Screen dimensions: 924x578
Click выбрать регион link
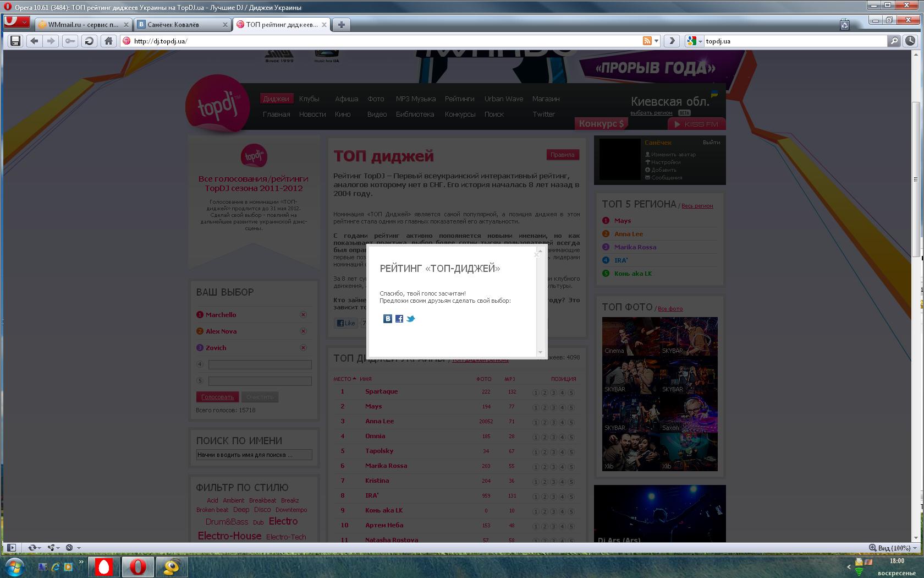(651, 112)
